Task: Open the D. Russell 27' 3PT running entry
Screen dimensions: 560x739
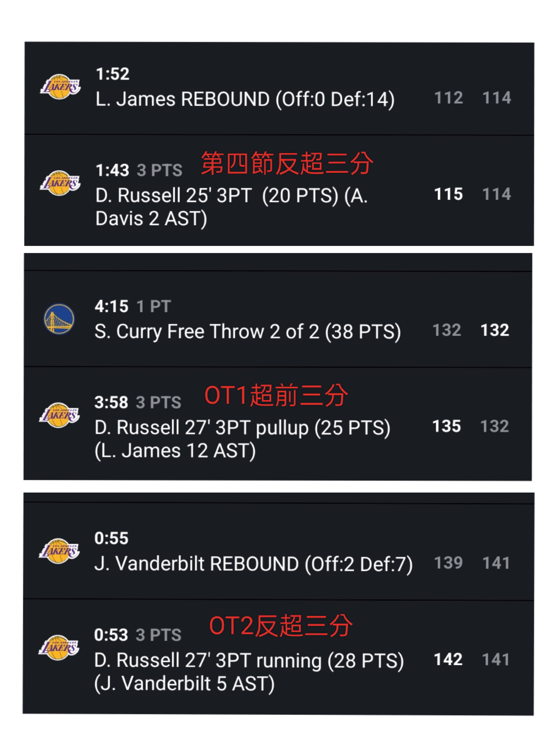Action: (279, 657)
